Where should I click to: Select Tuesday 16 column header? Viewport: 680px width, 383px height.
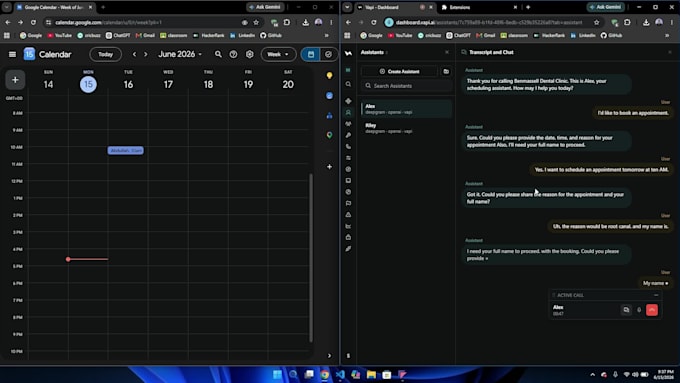[x=128, y=81]
